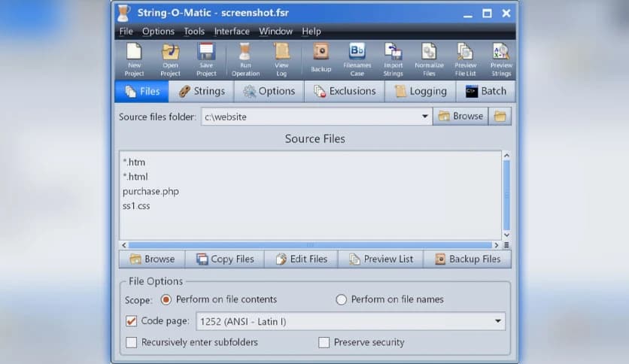Image resolution: width=629 pixels, height=364 pixels.
Task: Tick the Preserve security checkbox
Action: [x=324, y=343]
